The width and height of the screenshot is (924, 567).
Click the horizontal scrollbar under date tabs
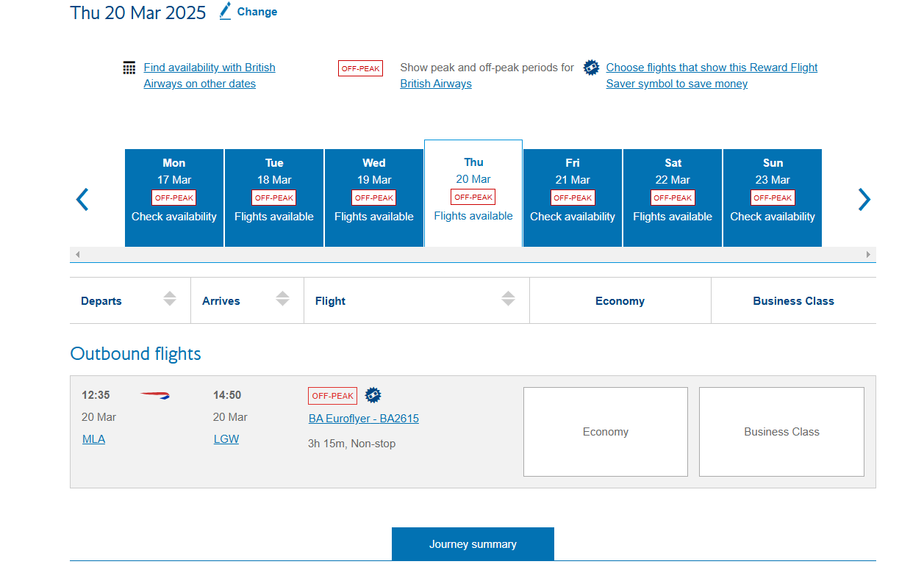(473, 254)
